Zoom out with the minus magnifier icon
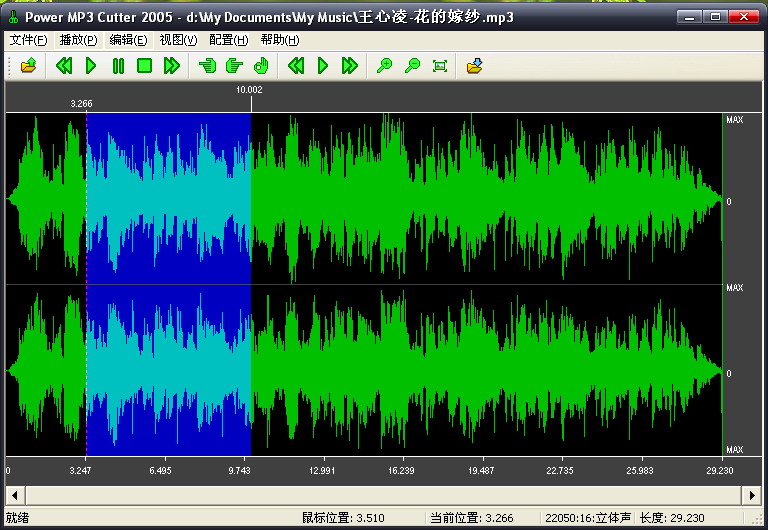The image size is (768, 530). coord(412,66)
